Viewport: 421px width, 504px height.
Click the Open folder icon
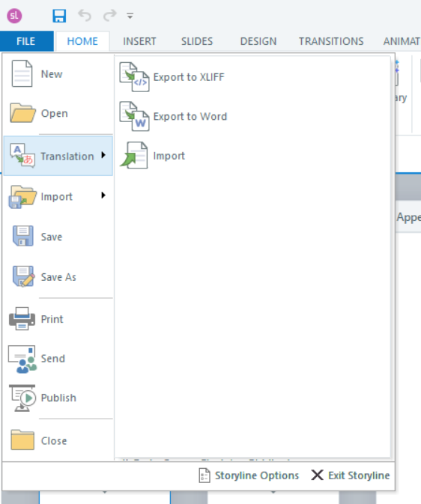[x=22, y=113]
